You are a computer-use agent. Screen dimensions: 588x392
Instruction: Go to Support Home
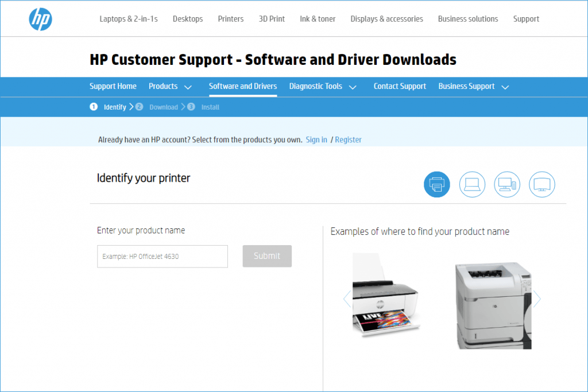tap(113, 87)
